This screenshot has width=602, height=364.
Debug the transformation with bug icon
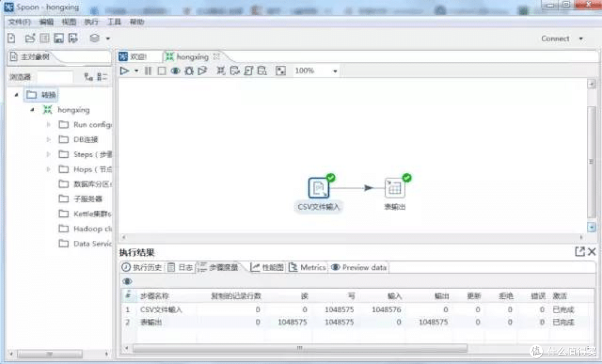point(189,71)
